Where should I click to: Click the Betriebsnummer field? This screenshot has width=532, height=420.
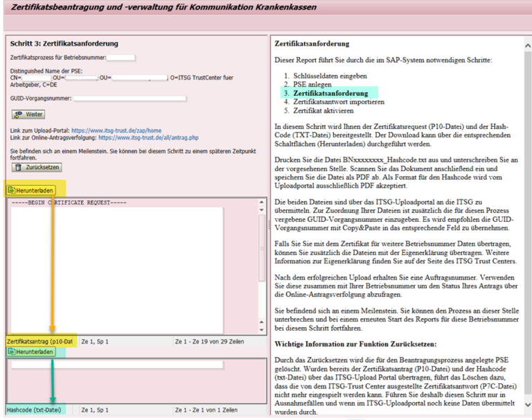(121, 58)
